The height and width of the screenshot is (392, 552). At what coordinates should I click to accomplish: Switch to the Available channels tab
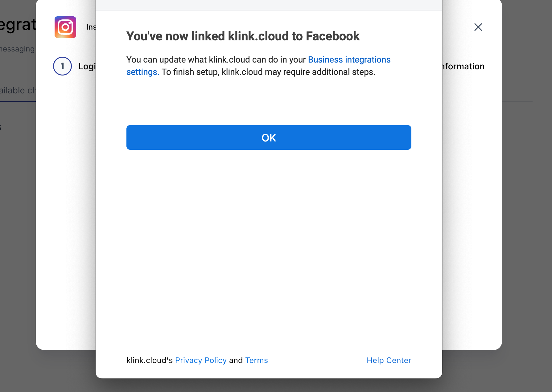tap(18, 91)
